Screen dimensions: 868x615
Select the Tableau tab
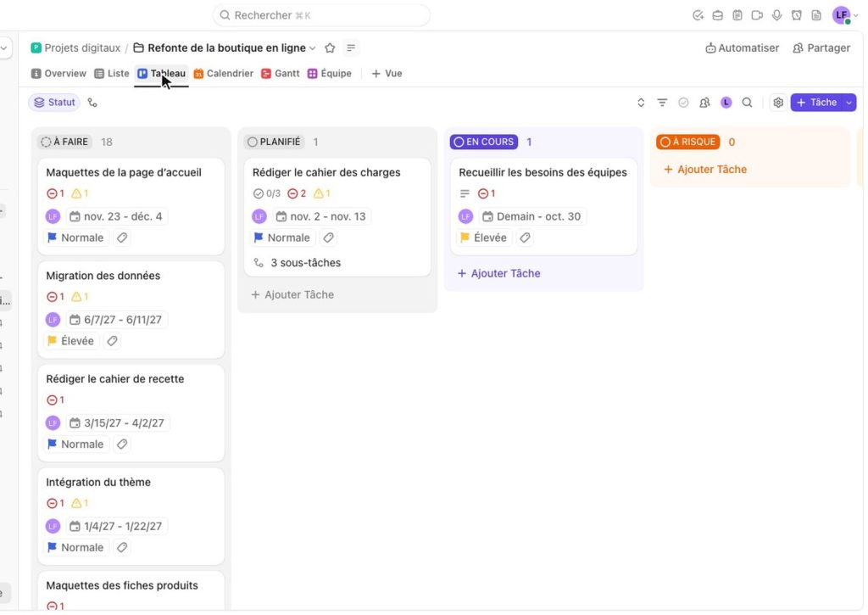point(162,74)
